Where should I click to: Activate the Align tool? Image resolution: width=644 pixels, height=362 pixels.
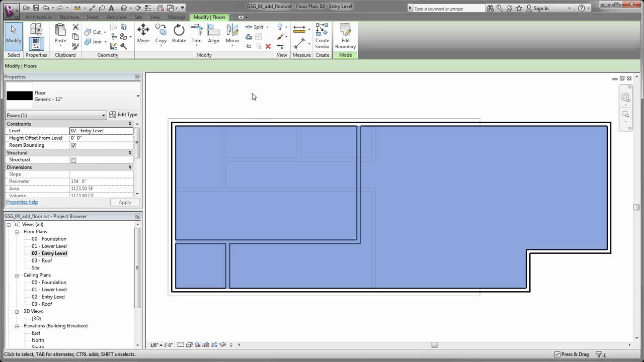[x=213, y=34]
